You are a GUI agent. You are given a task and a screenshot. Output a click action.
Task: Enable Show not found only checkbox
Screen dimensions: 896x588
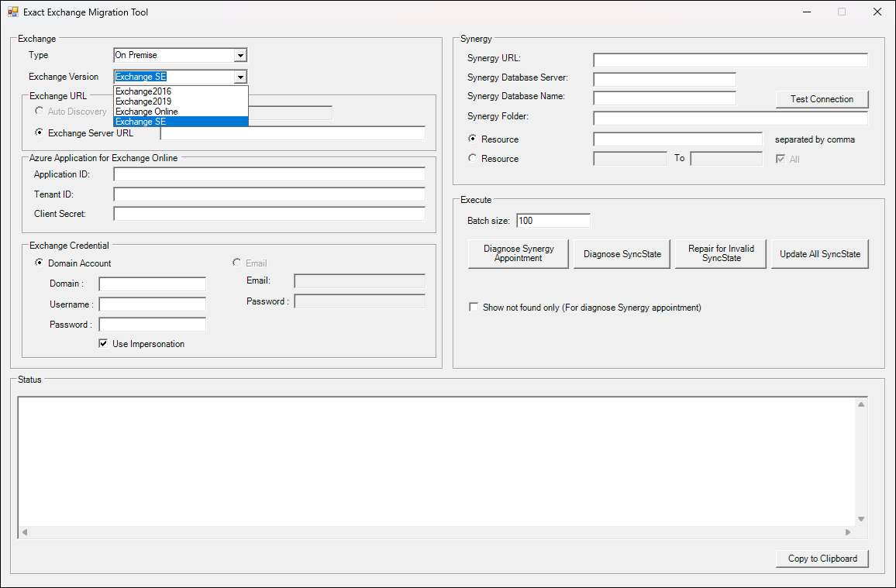tap(474, 308)
